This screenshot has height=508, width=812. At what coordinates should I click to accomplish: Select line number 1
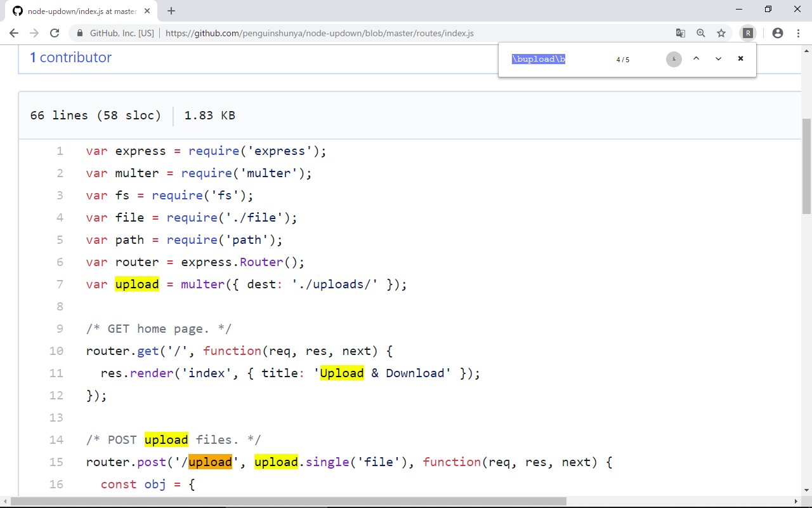[60, 151]
